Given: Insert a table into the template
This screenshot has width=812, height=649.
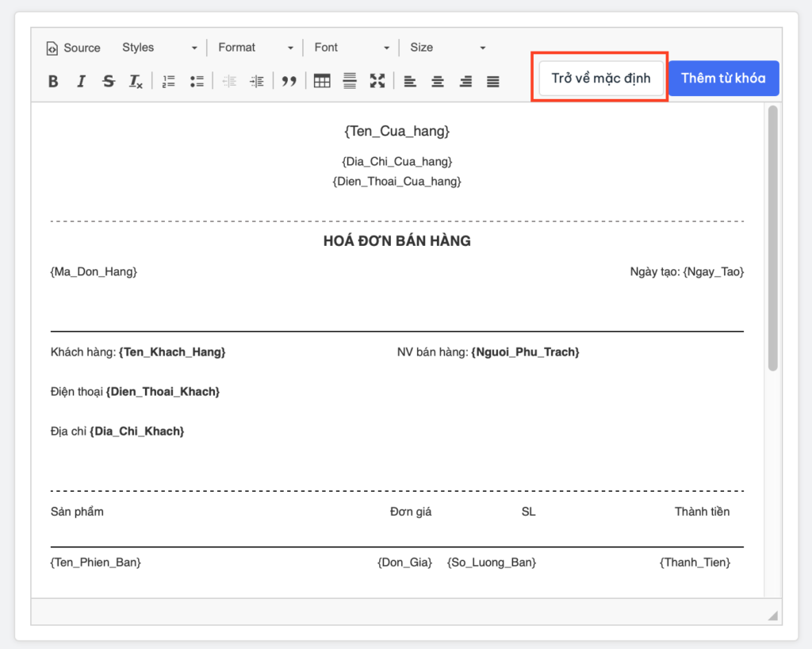Looking at the screenshot, I should click(322, 81).
